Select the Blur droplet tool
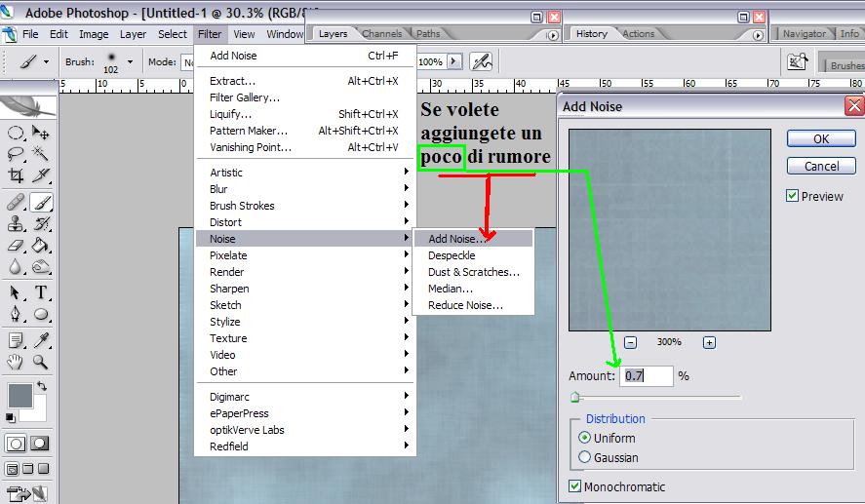This screenshot has height=504, width=865. tap(16, 267)
